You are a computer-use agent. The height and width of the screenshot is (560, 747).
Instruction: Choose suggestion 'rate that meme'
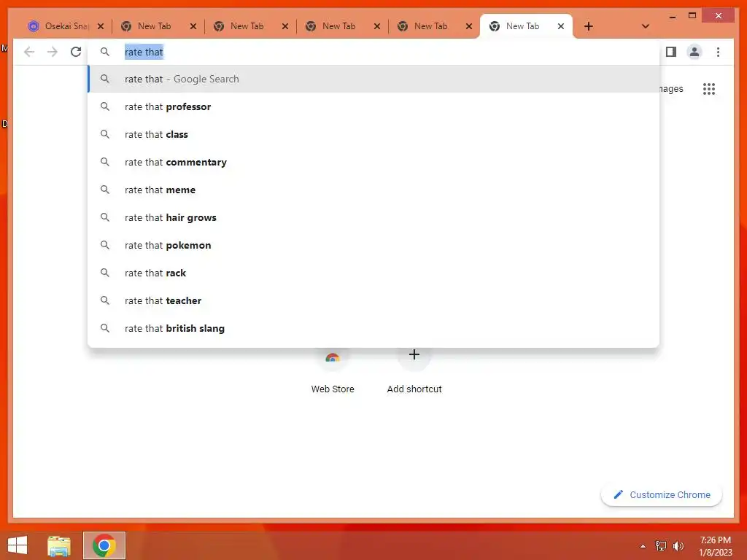point(373,190)
